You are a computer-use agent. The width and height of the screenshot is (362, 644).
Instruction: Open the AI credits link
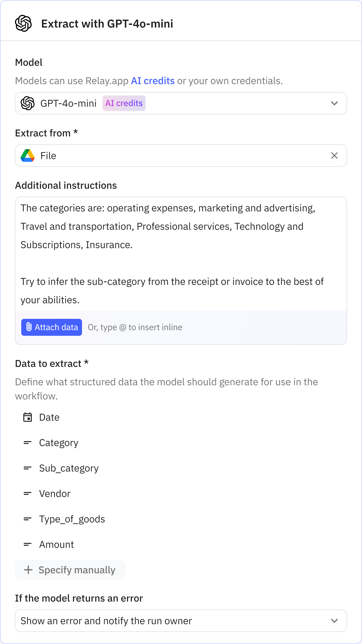click(153, 81)
